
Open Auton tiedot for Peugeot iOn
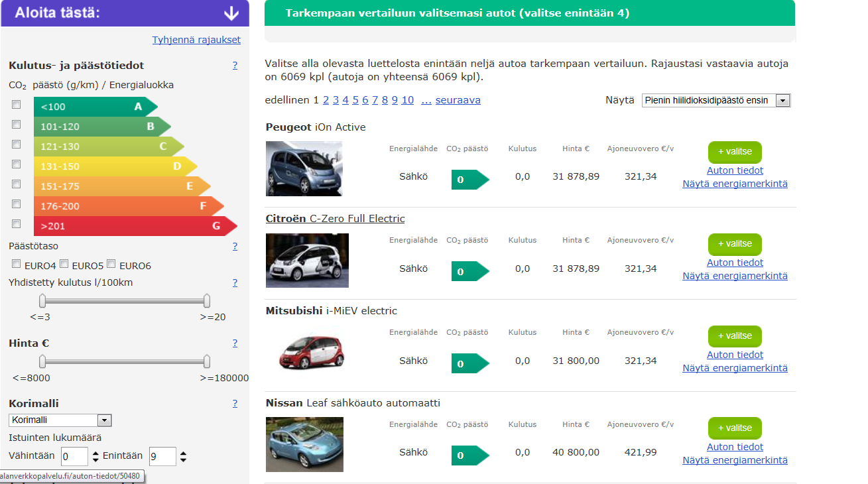pos(735,170)
